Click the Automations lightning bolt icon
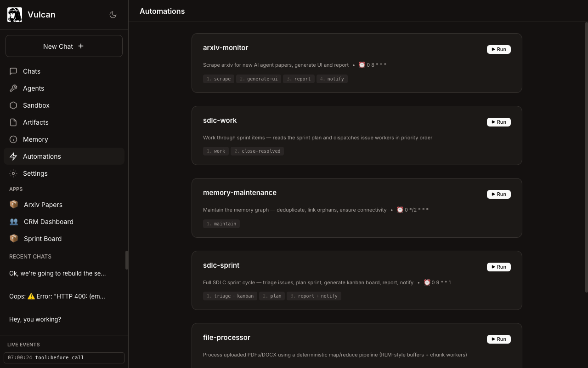This screenshot has height=368, width=588. click(13, 156)
